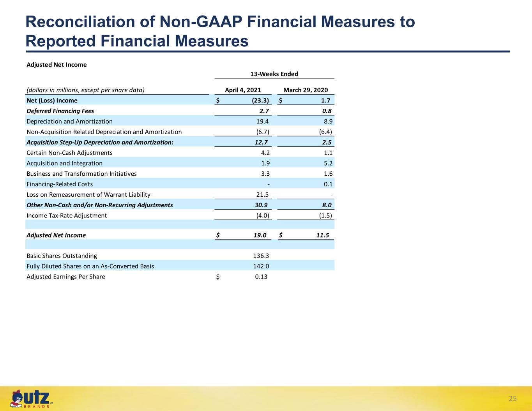Click Acquisition Step-Up Depreciation and Amortization label

pos(100,143)
